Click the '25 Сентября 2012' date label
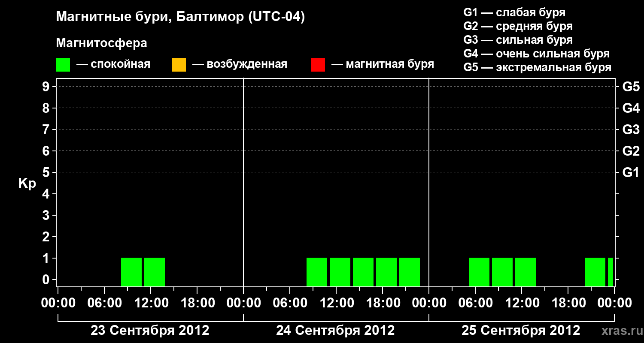The image size is (644, 343). [x=521, y=331]
